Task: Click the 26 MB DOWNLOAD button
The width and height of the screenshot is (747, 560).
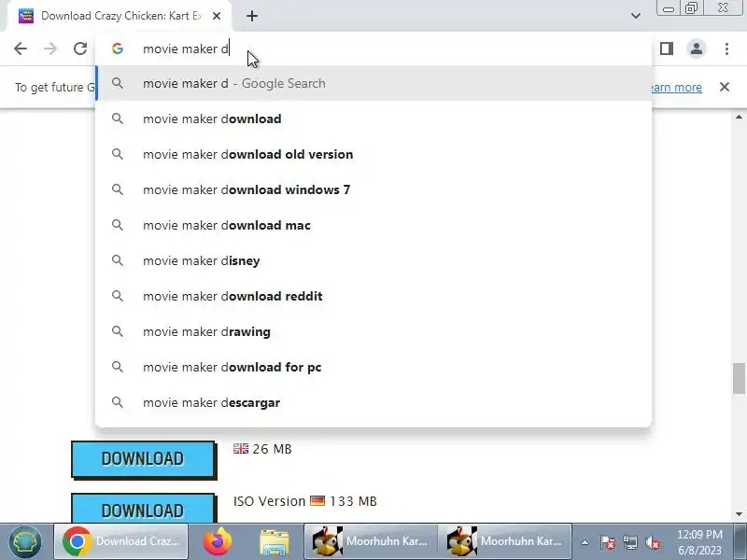Action: tap(143, 458)
